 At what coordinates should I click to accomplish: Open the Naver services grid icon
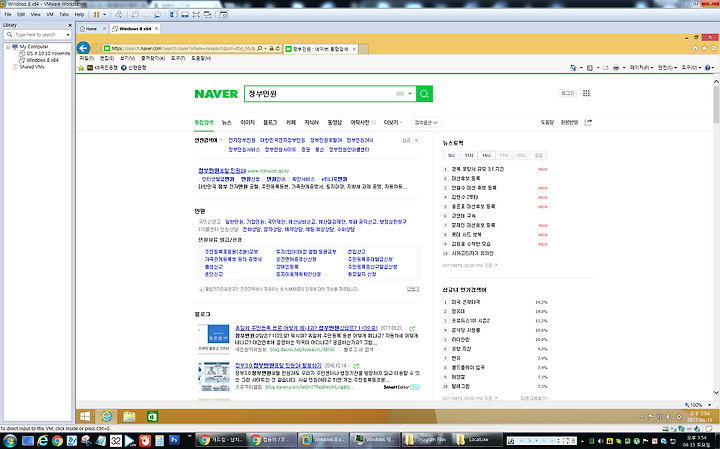(586, 93)
